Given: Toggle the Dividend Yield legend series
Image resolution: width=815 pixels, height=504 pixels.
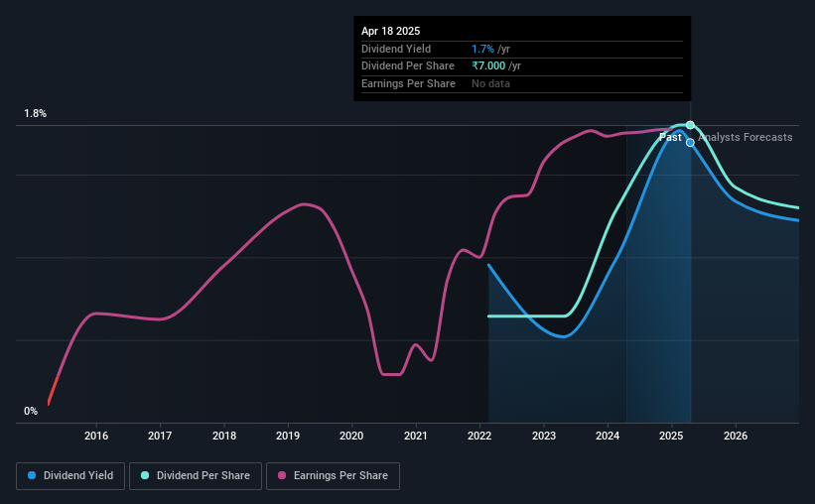Looking at the screenshot, I should (70, 476).
